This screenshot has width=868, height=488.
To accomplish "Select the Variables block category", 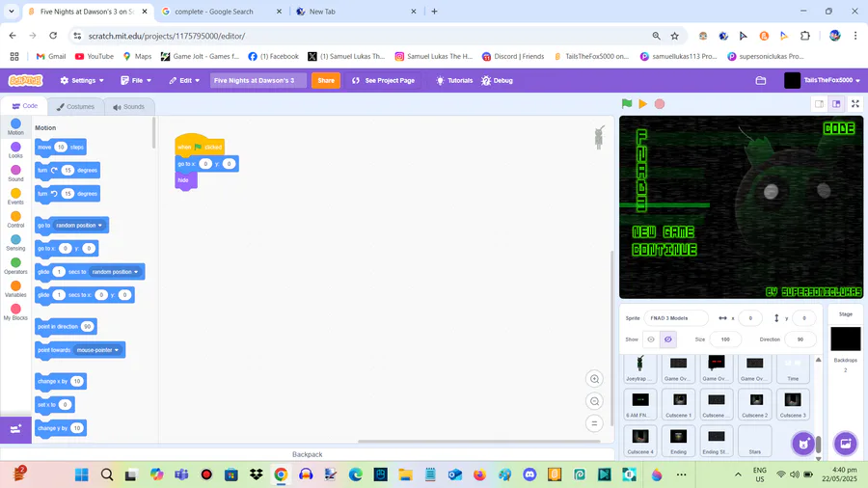I will [15, 289].
